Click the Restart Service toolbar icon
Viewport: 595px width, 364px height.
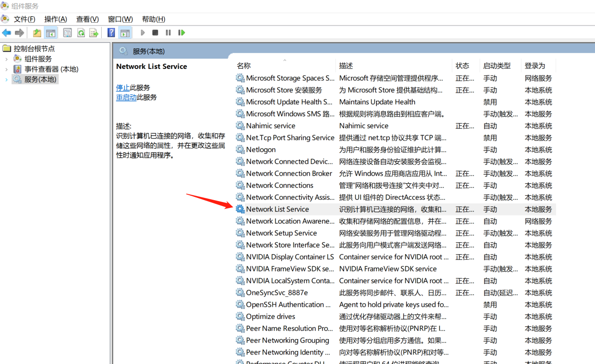[182, 33]
